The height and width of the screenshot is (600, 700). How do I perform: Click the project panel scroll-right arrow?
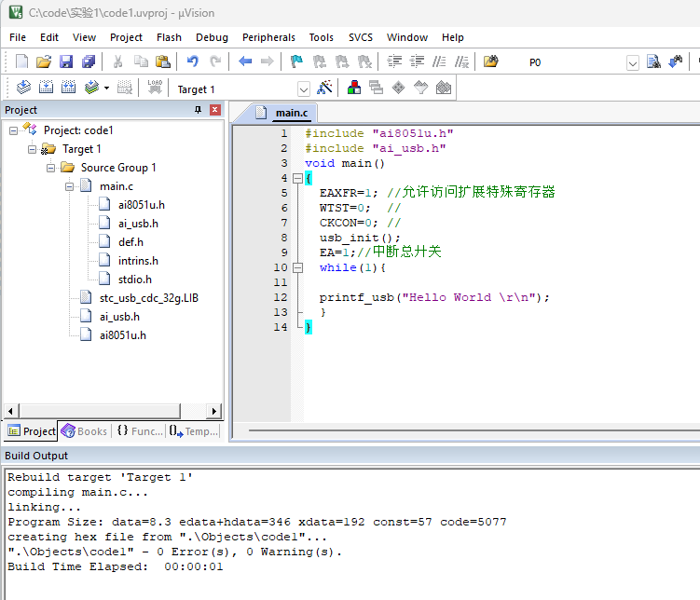tap(213, 411)
